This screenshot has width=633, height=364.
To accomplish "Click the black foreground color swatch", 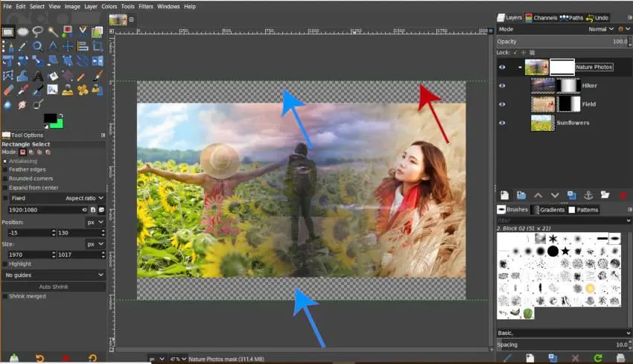I will pyautogui.click(x=50, y=118).
